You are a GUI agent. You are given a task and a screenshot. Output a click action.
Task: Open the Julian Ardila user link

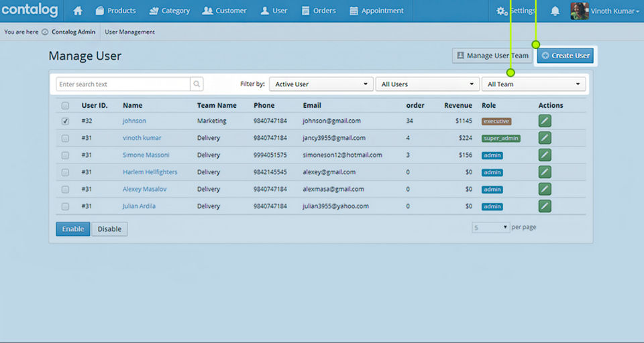139,206
